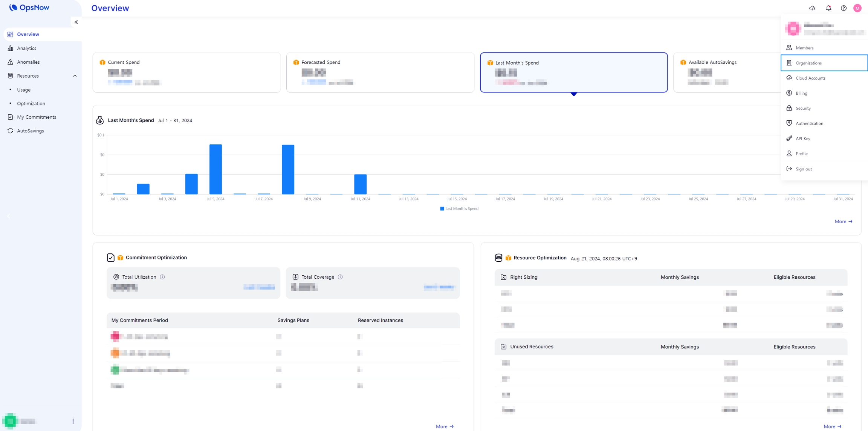
Task: Click More link in Commitment Optimization
Action: coord(445,426)
